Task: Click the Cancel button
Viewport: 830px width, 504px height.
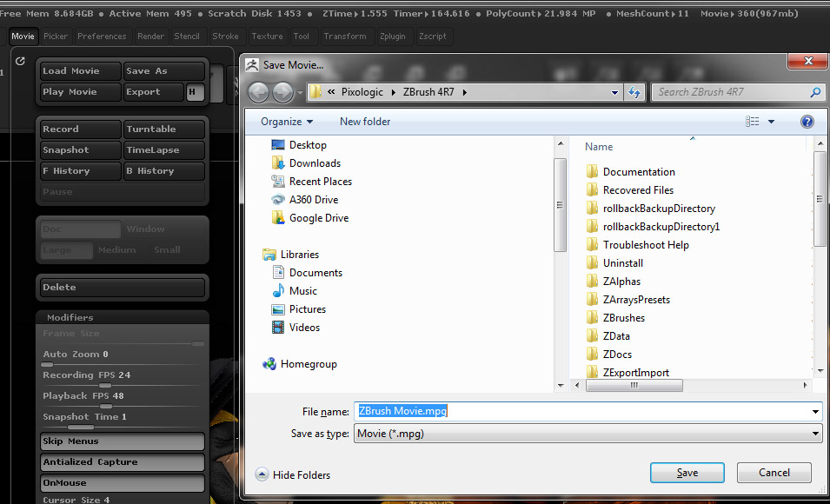Action: (x=774, y=473)
